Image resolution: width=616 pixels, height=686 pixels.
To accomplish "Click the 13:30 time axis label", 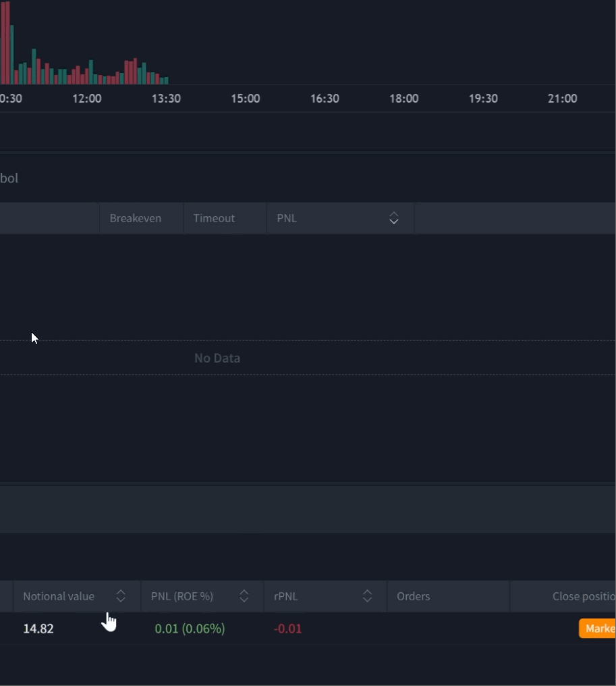I will pos(166,99).
